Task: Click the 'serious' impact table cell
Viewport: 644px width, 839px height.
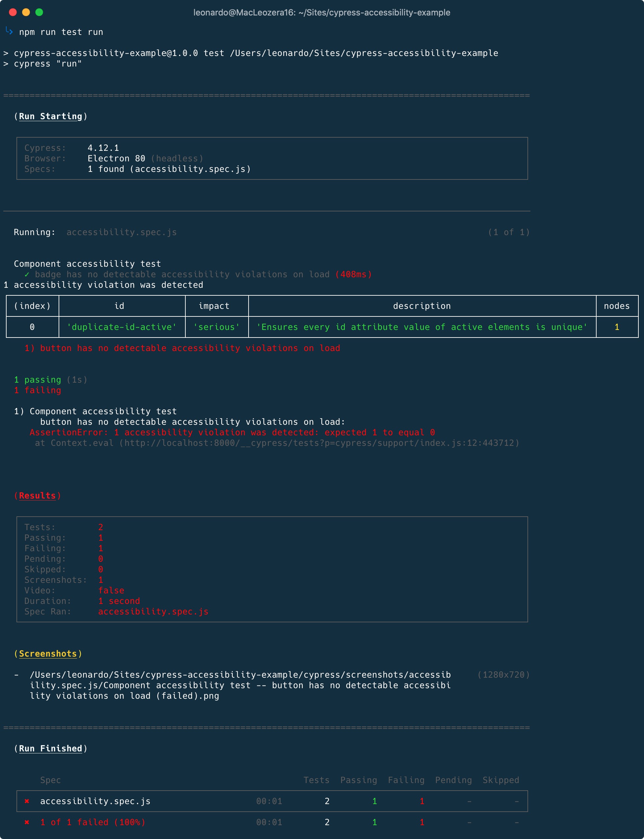Action: pyautogui.click(x=217, y=327)
